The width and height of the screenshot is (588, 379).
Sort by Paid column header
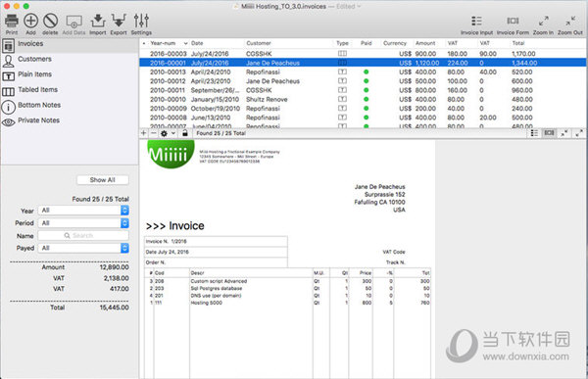pos(367,43)
